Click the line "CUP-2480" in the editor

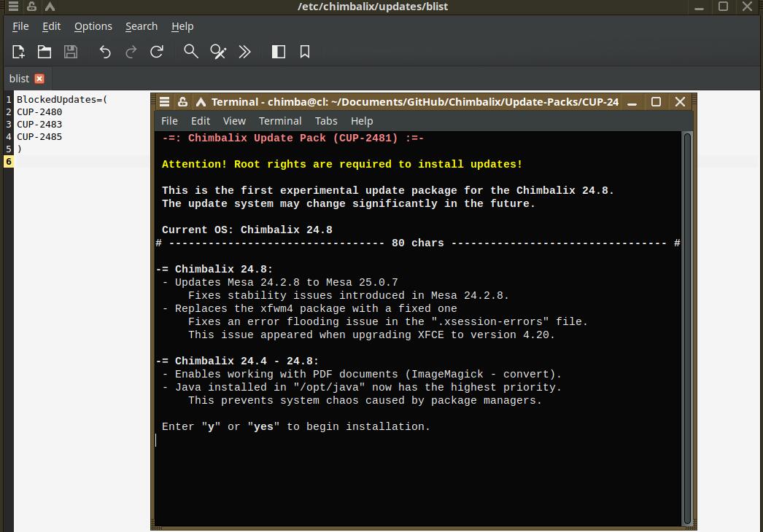39,112
